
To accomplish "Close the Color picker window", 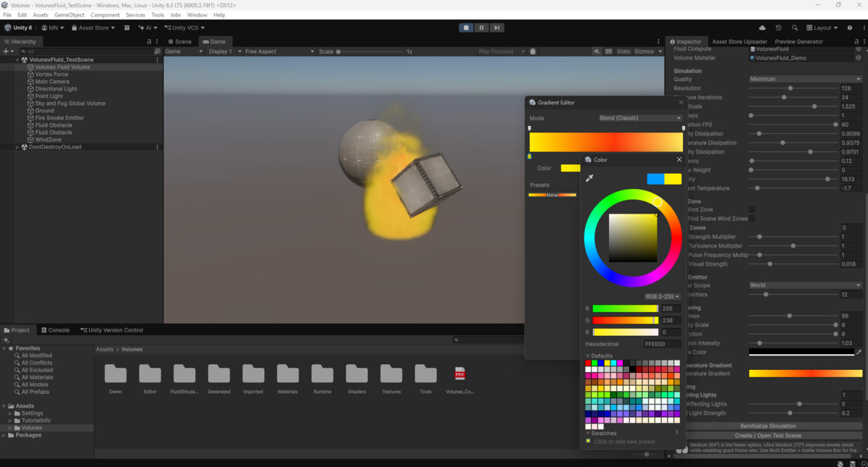I will pyautogui.click(x=679, y=159).
